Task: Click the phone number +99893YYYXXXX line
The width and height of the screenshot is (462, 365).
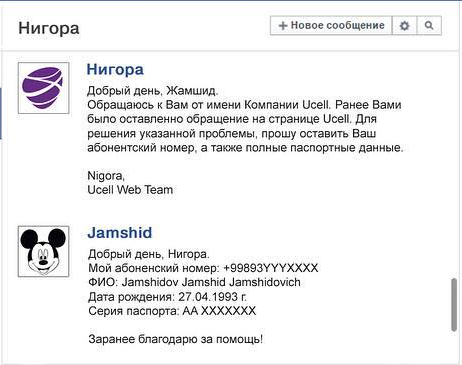Action: point(203,268)
